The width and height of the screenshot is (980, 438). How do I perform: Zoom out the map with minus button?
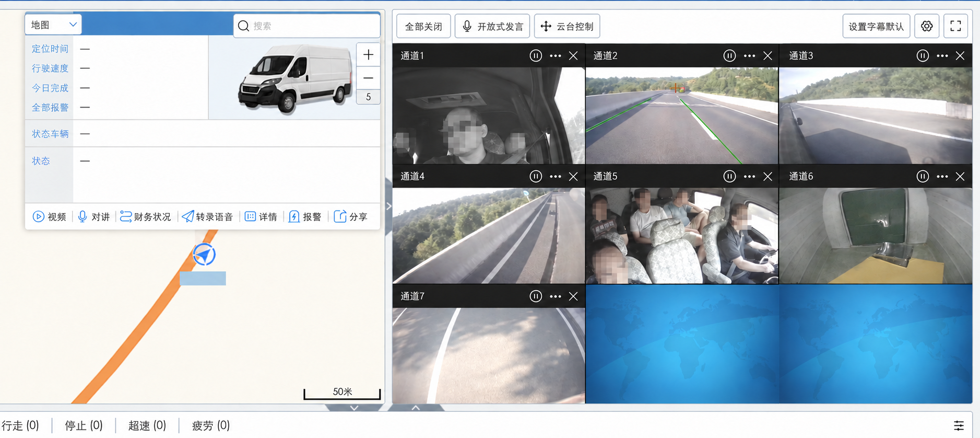368,78
